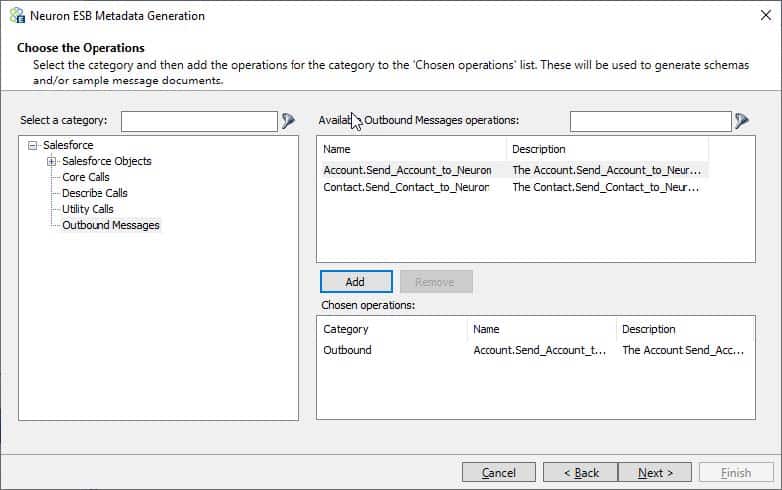This screenshot has height=490, width=782.
Task: Close the Neuron ESB Metadata Generation dialog
Action: (766, 15)
